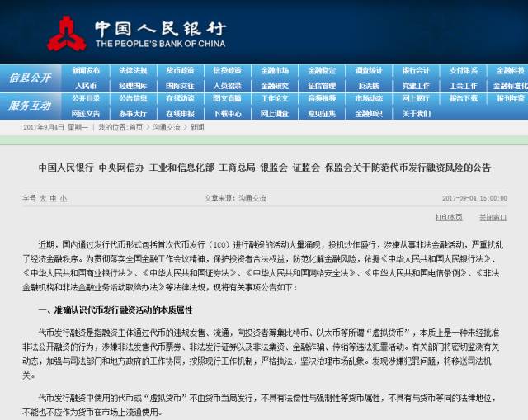Screen dimensions: 528x420
Task: Select 图文直播 in service menu
Action: click(227, 98)
